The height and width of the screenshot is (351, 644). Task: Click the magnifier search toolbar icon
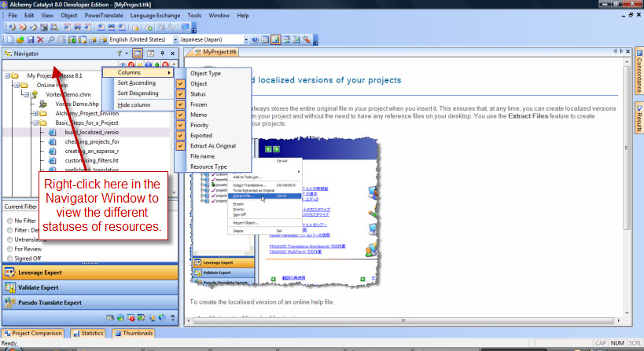point(51,40)
